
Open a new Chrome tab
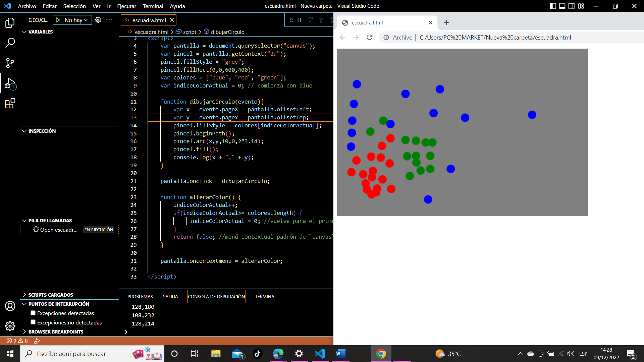[446, 22]
